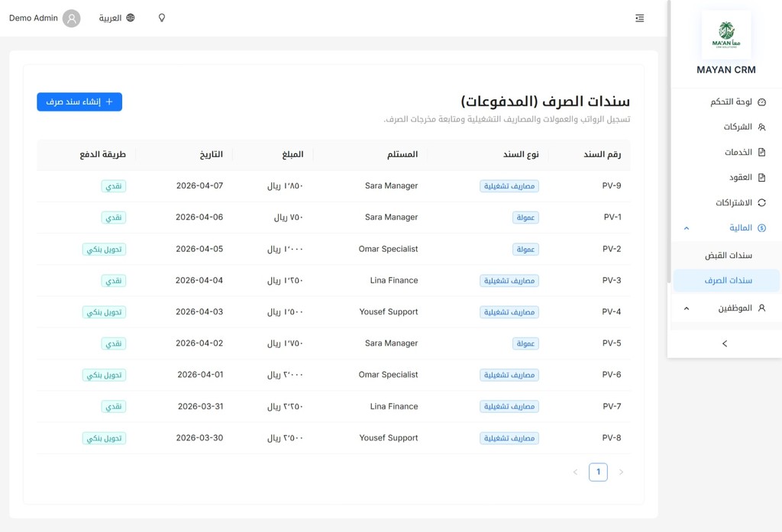
Task: Go to pagination page 1
Action: tap(598, 472)
